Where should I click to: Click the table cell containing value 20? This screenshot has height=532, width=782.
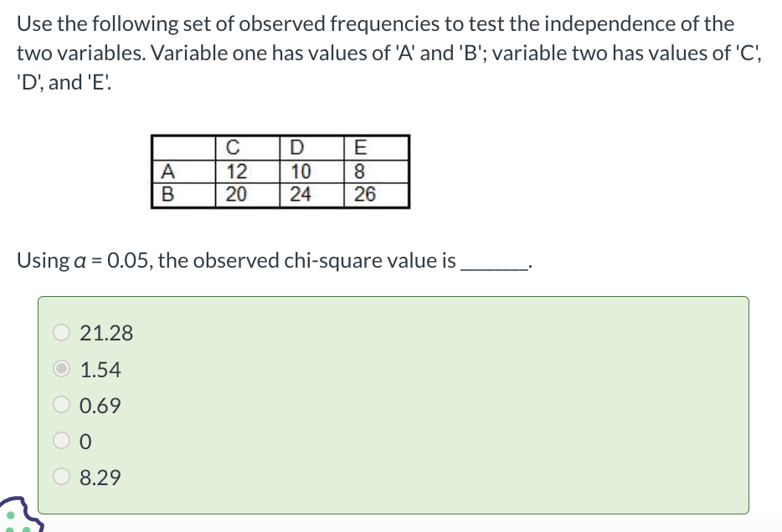(234, 193)
